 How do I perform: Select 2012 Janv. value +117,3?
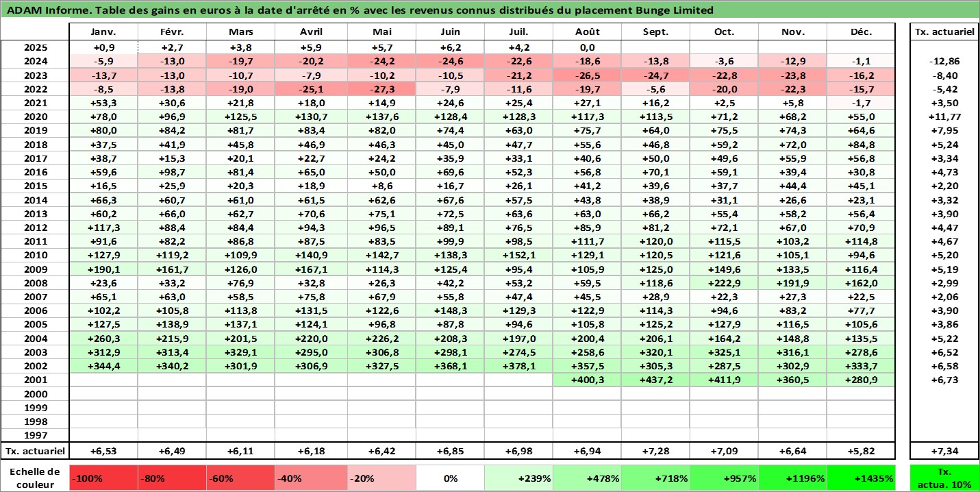pos(103,227)
